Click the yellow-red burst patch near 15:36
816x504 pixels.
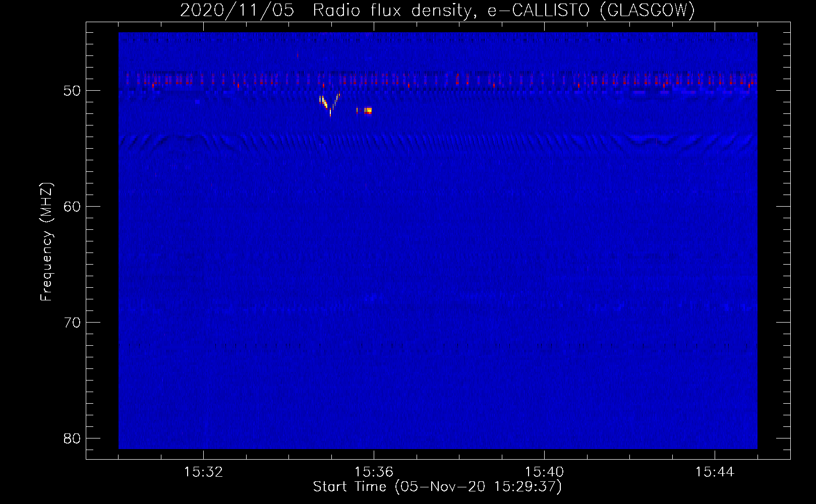tap(365, 110)
